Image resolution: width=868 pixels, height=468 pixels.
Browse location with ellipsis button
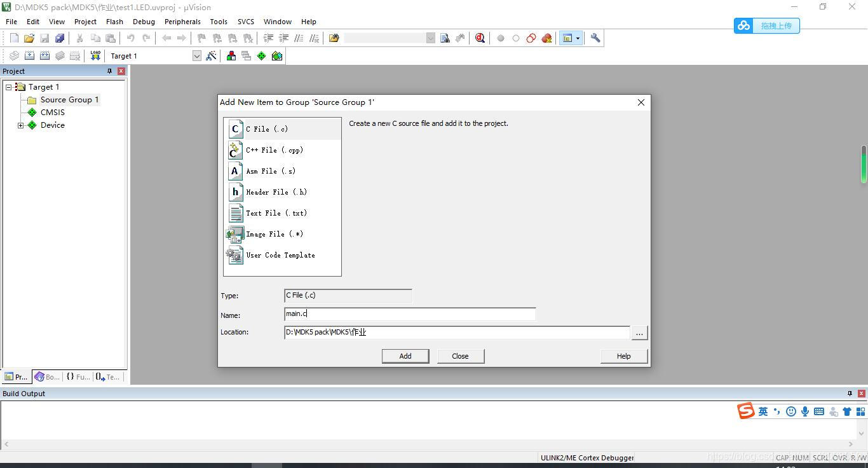coord(640,333)
